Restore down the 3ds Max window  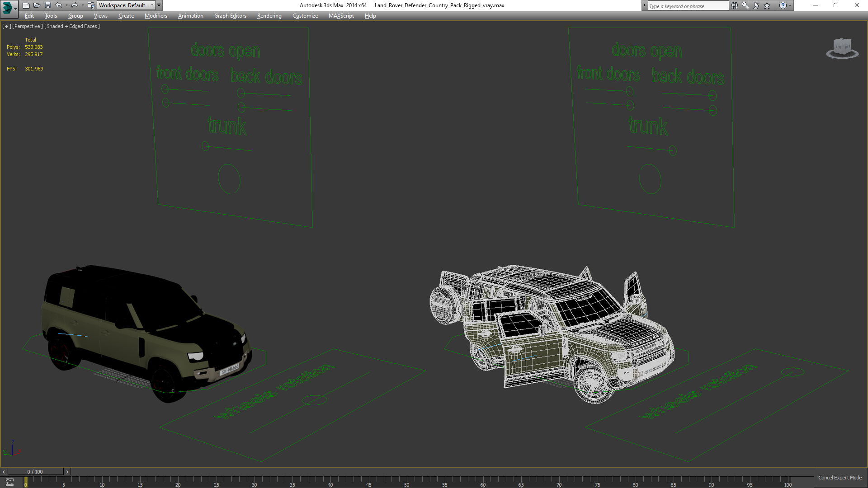click(x=836, y=5)
